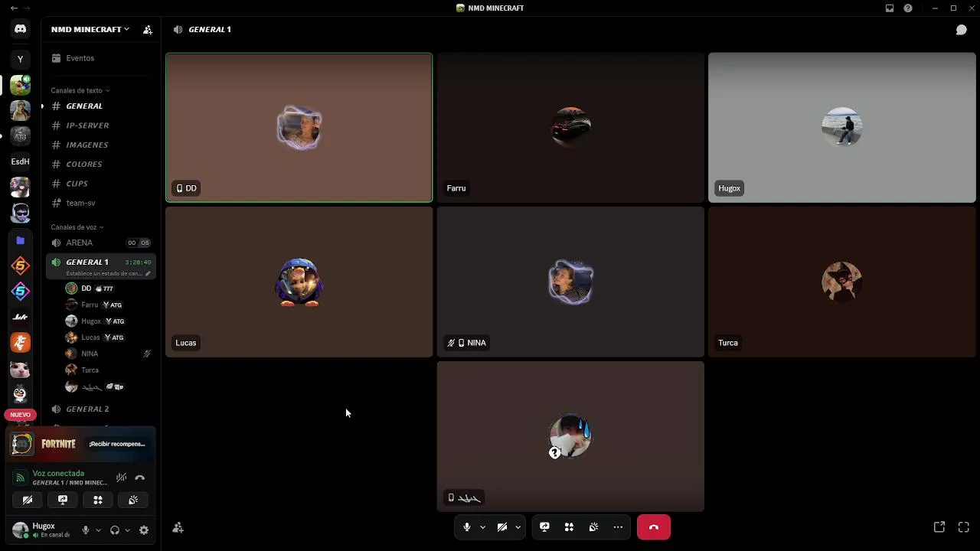Open soundboard button in the Voz conectada panel
Viewport: 980px width, 551px height.
(133, 500)
